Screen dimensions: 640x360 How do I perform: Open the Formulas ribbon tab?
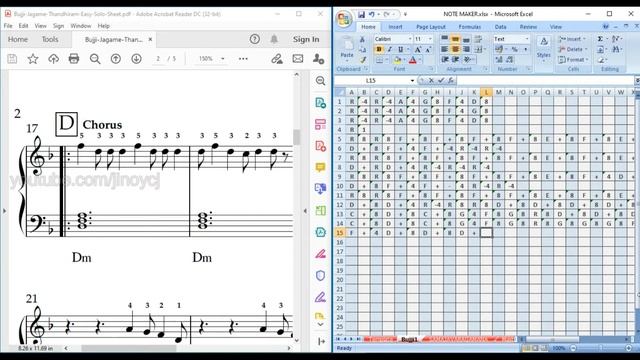(469, 27)
